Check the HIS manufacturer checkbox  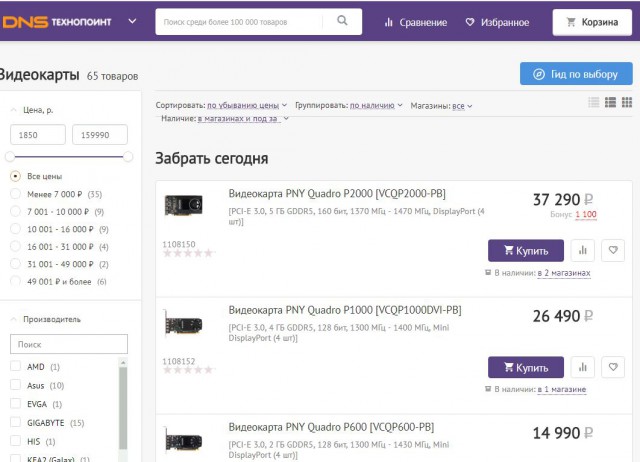tap(16, 441)
